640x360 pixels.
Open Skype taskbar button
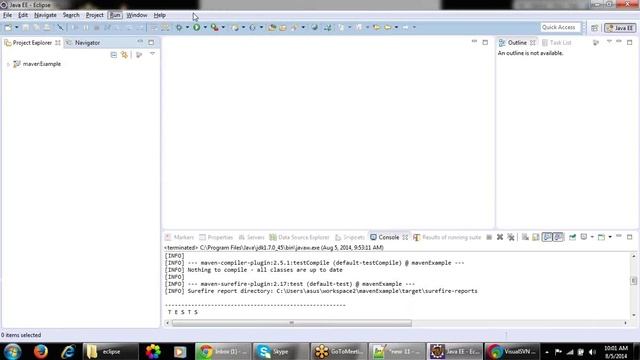280,351
